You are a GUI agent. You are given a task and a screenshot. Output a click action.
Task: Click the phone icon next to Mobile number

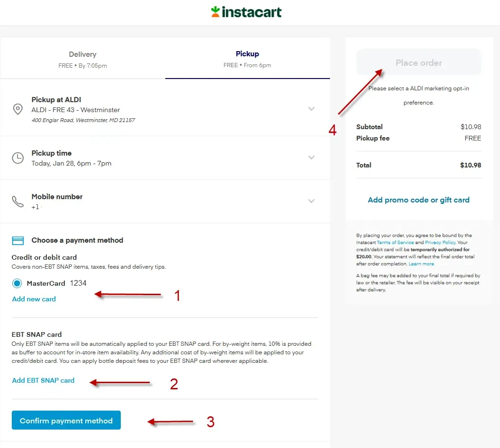[x=18, y=202]
